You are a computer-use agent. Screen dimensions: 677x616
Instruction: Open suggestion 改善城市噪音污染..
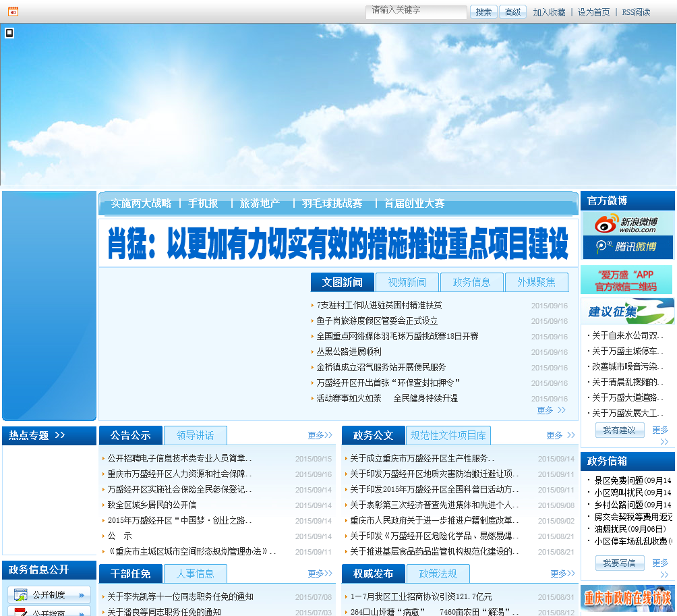pos(627,366)
